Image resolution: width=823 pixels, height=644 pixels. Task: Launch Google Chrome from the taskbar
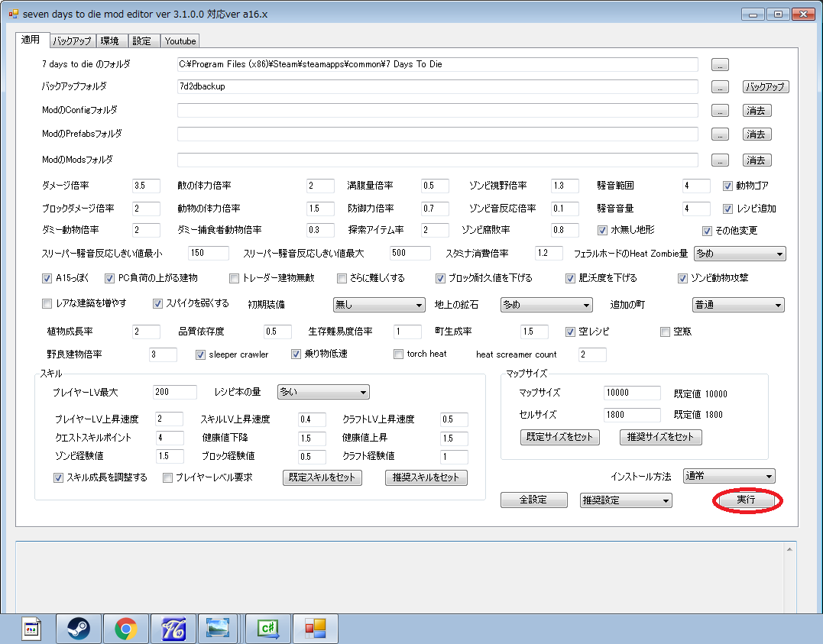(x=125, y=628)
